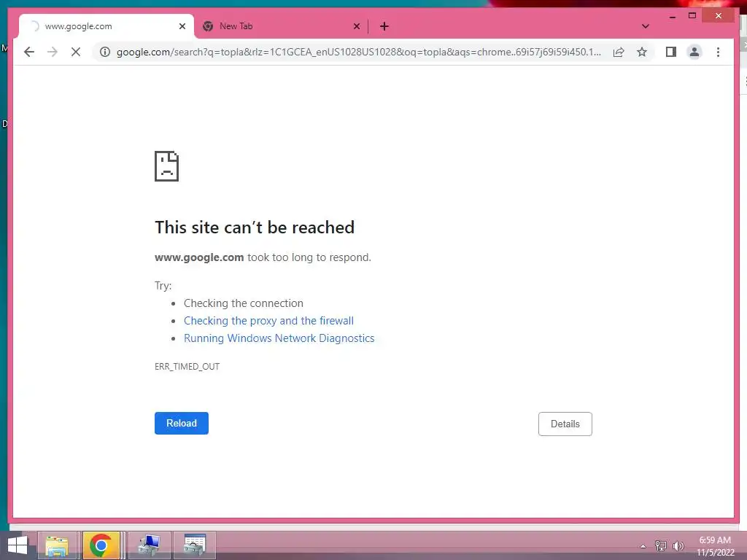The image size is (747, 560).
Task: Open the profile avatar menu
Action: pyautogui.click(x=694, y=52)
